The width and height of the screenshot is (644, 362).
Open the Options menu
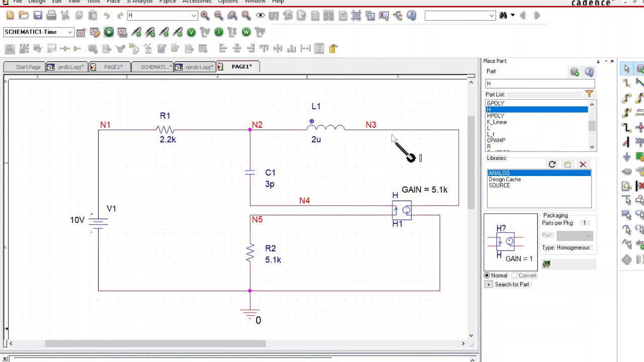click(228, 2)
